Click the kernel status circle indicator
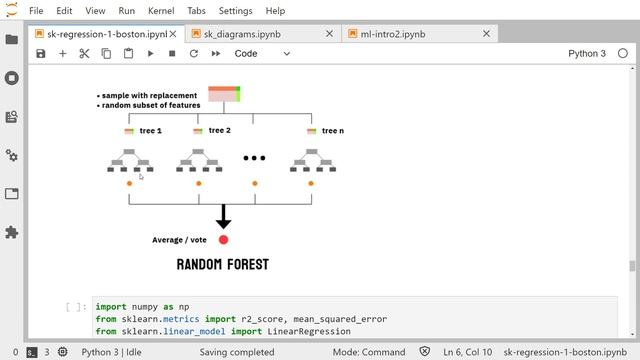 622,53
